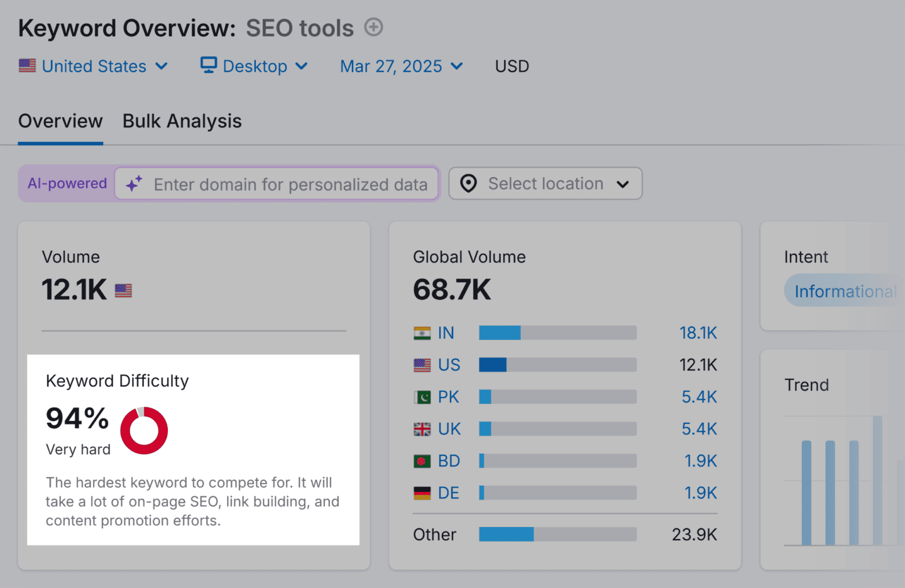Screen dimensions: 905x588
Task: Click the US flag beside volume 12.1K
Action: (x=124, y=291)
